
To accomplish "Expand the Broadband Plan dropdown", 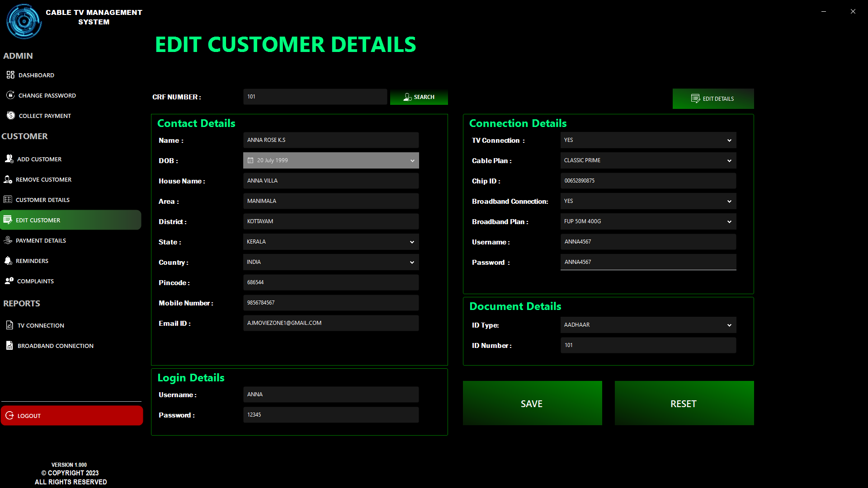I will (729, 222).
